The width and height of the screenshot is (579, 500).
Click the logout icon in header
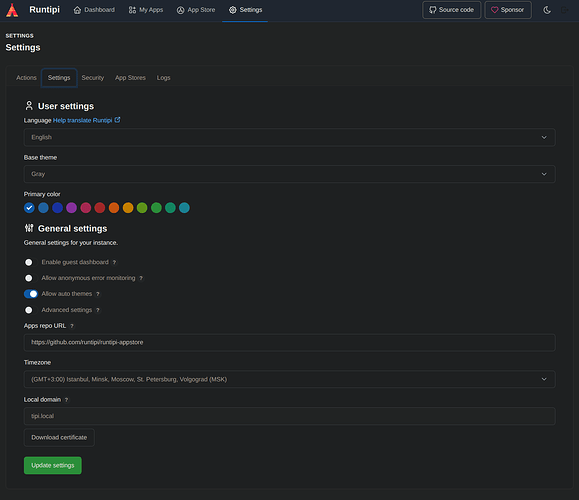tap(565, 10)
